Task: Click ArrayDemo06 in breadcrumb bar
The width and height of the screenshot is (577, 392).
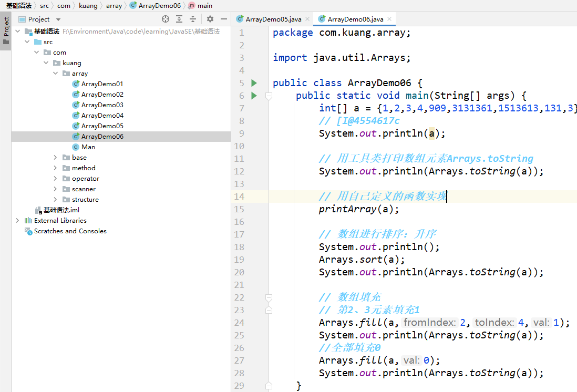Action: coord(159,6)
